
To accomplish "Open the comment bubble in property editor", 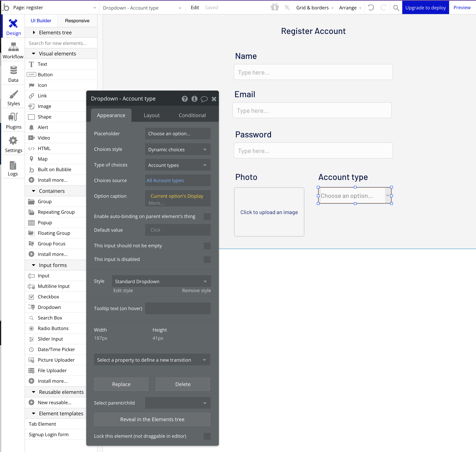I will coord(204,99).
